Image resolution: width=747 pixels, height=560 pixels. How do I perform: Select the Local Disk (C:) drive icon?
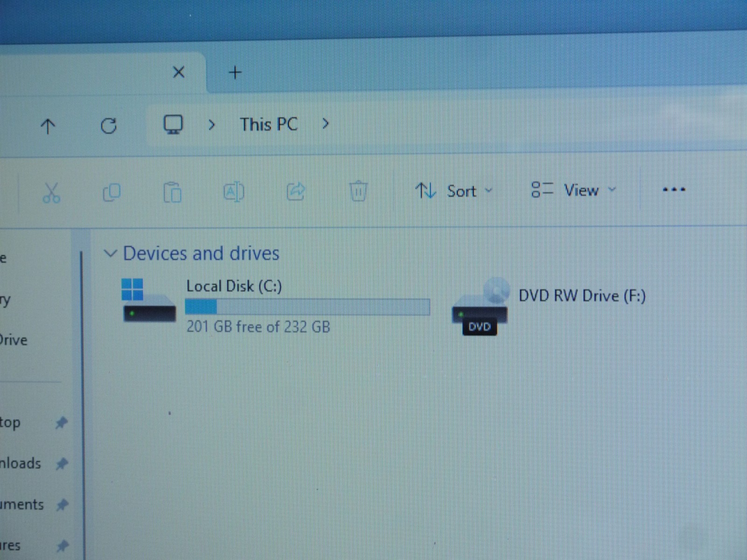(x=148, y=300)
